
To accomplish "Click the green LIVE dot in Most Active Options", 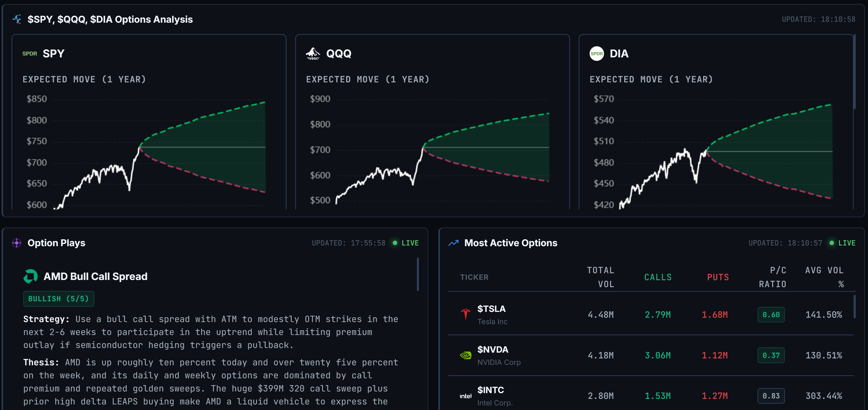I will [832, 243].
